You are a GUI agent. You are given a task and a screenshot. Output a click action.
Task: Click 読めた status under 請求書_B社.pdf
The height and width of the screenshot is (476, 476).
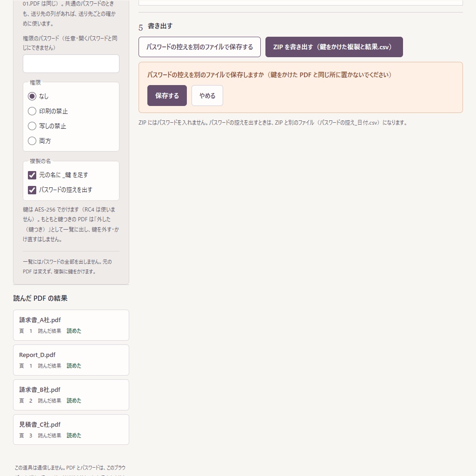coord(74,401)
